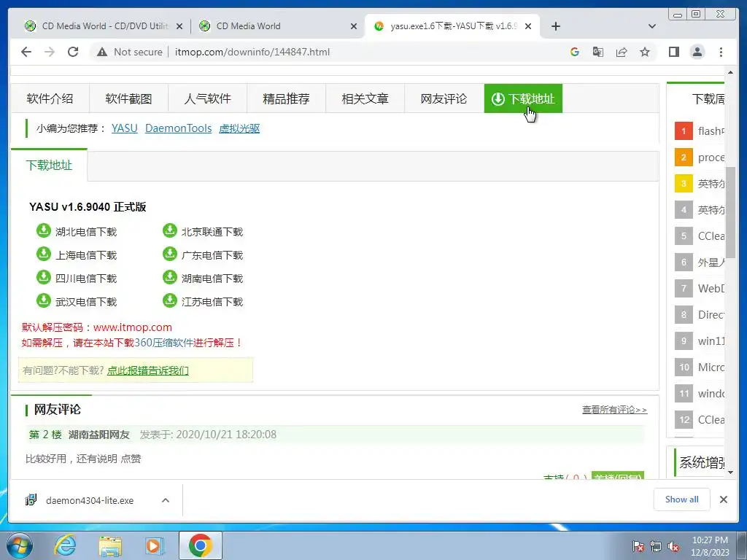747x560 pixels.
Task: Bookmark this page with the star
Action: (x=645, y=52)
